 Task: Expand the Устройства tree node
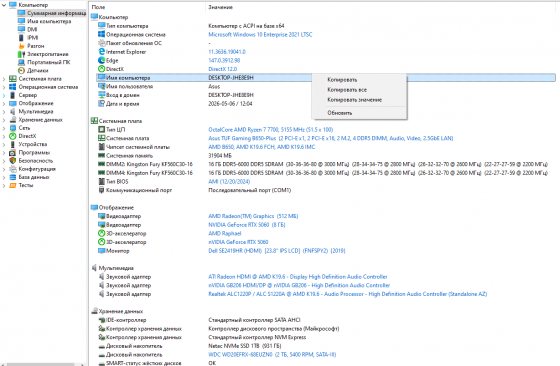[x=4, y=145]
